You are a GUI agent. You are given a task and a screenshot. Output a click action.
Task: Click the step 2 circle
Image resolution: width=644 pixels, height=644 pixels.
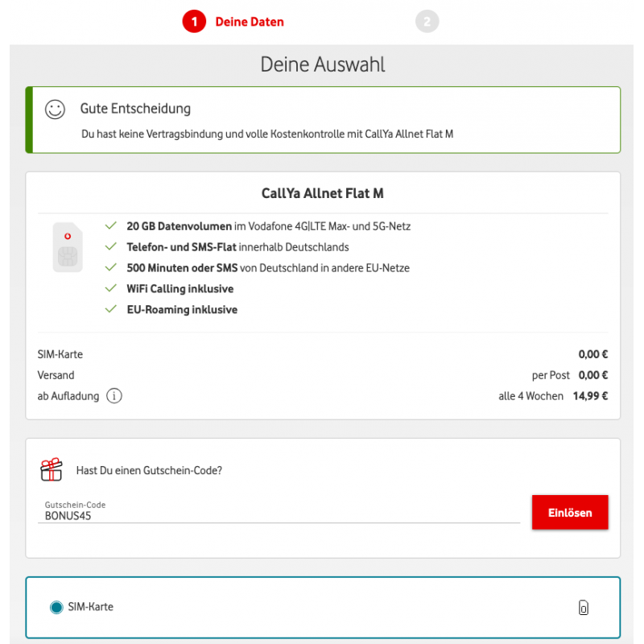click(x=427, y=22)
